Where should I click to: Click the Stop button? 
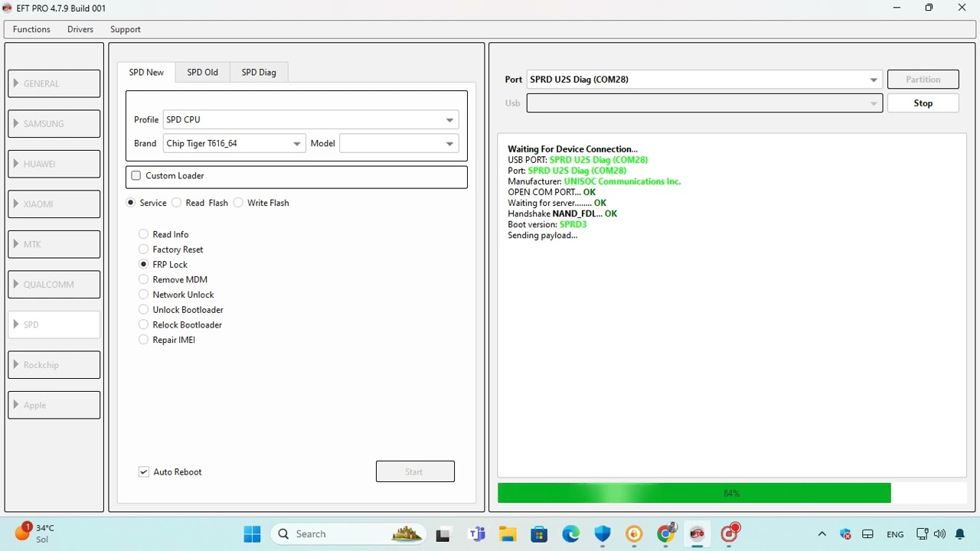pyautogui.click(x=923, y=103)
